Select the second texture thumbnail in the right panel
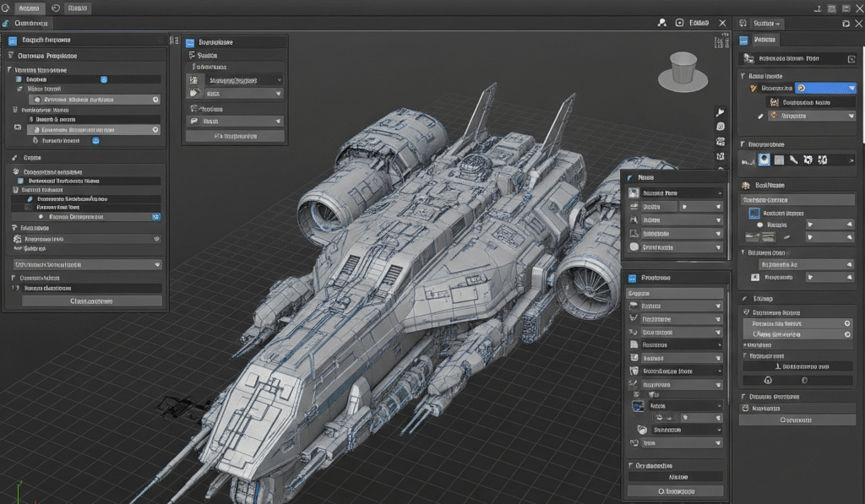The height and width of the screenshot is (504, 865). coord(769,238)
